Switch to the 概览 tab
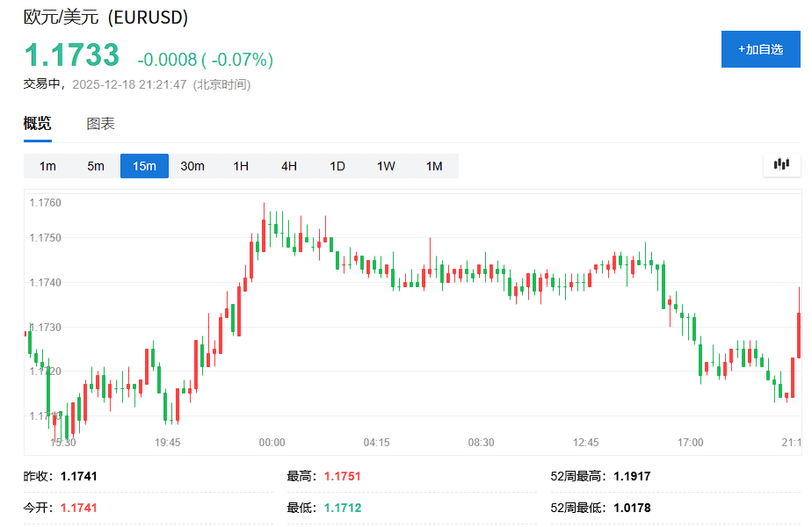 [37, 124]
